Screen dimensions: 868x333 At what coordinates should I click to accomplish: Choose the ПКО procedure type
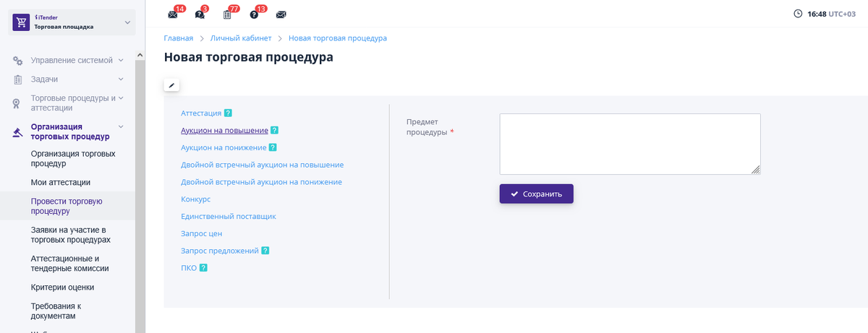click(x=189, y=268)
